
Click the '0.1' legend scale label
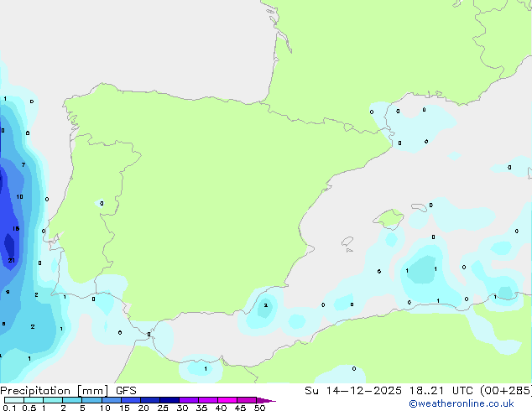click(9, 408)
